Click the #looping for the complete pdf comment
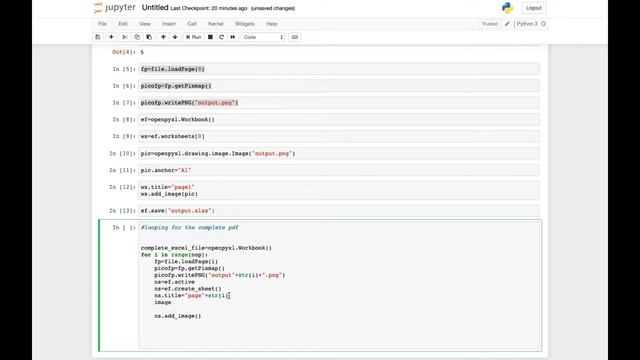 pyautogui.click(x=189, y=227)
